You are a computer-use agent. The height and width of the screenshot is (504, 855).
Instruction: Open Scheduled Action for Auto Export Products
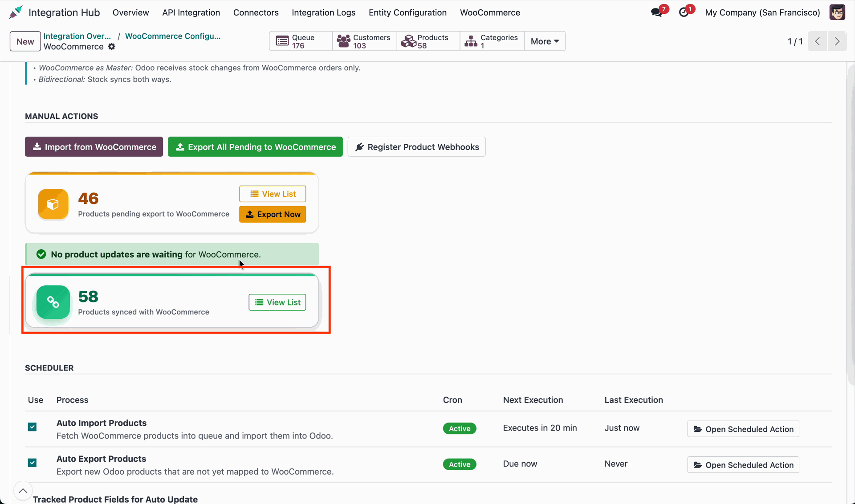pos(743,465)
